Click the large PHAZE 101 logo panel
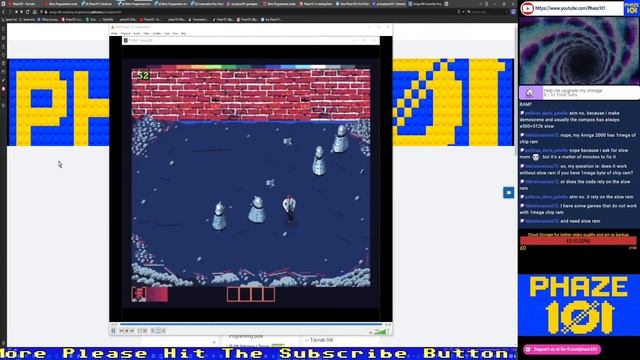Viewport: 640px width, 360px height. [579, 305]
